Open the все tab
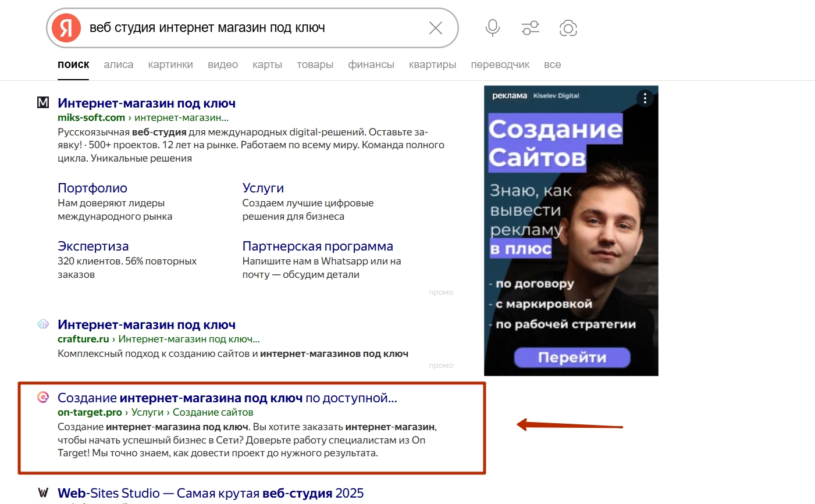 click(553, 65)
